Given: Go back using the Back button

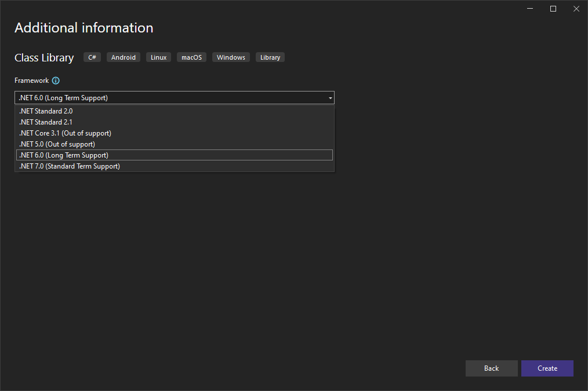Looking at the screenshot, I should [491, 368].
